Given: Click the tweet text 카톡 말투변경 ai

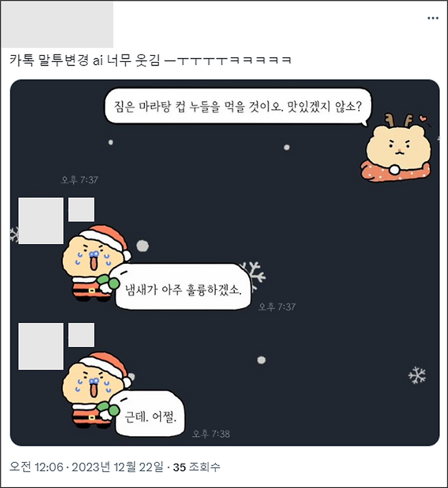Looking at the screenshot, I should coord(56,60).
